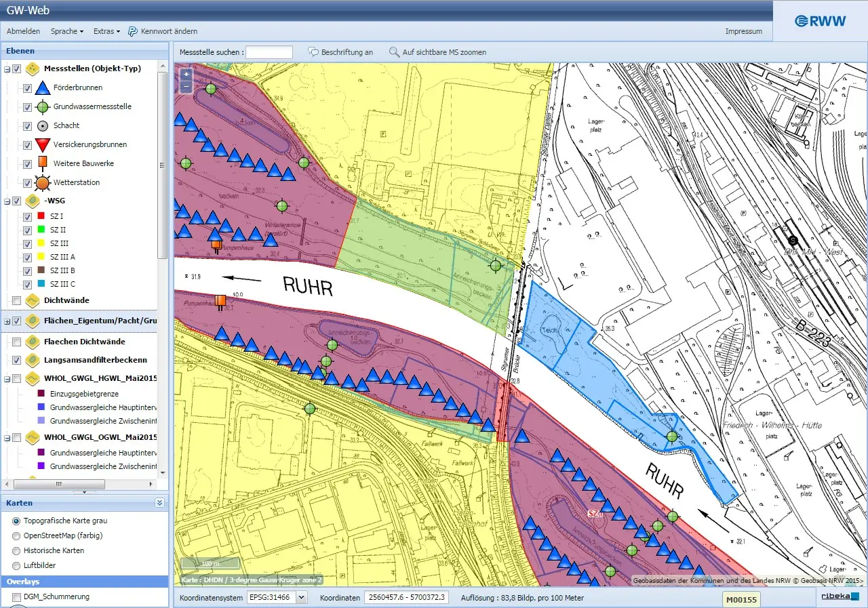
Task: Click the Flächen_Eigentum/Pacht layer icon
Action: tap(32, 321)
